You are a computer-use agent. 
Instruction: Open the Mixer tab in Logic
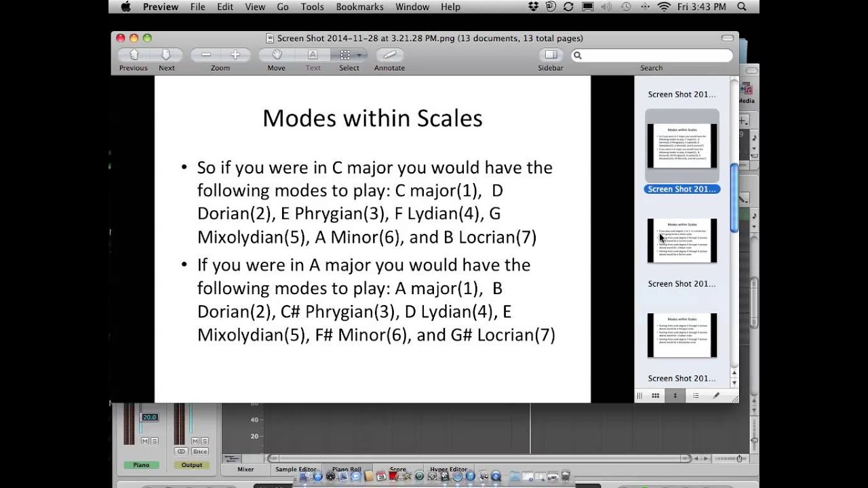[x=245, y=469]
